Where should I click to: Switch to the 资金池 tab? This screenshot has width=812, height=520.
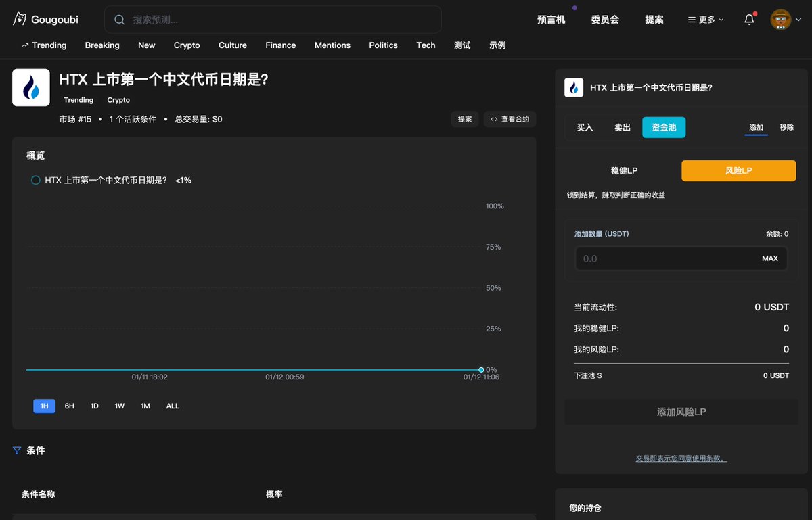[x=664, y=127]
